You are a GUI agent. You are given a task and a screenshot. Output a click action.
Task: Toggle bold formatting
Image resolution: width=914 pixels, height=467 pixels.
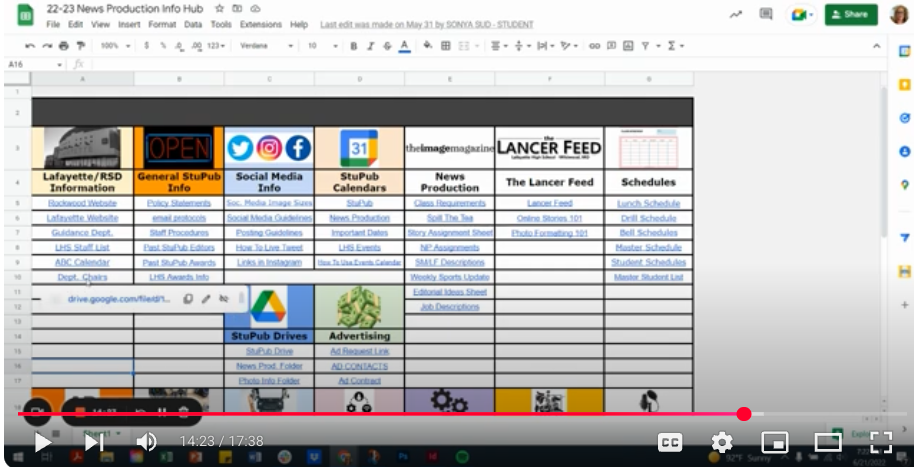[353, 46]
